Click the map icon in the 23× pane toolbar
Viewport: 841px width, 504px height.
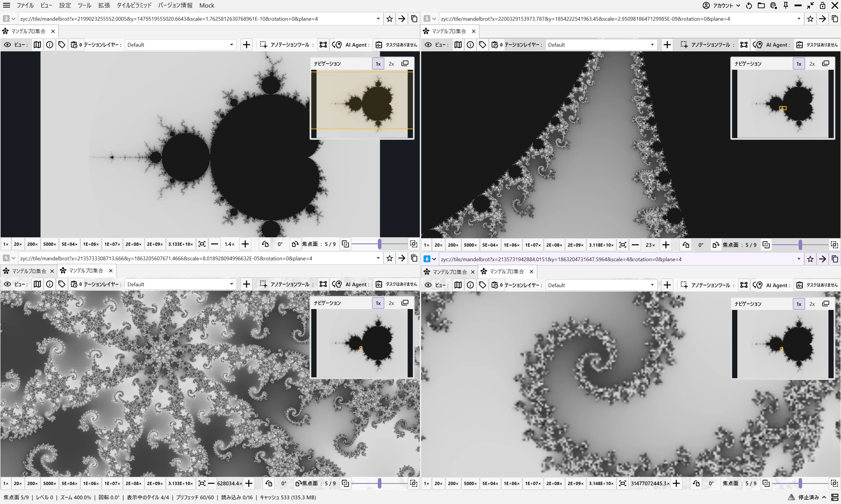coord(458,45)
